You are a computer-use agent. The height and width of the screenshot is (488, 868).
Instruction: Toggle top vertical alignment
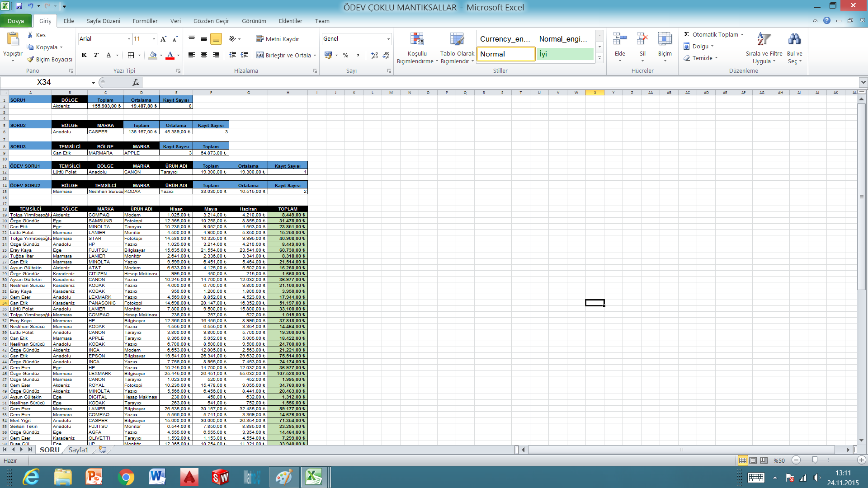click(x=192, y=39)
